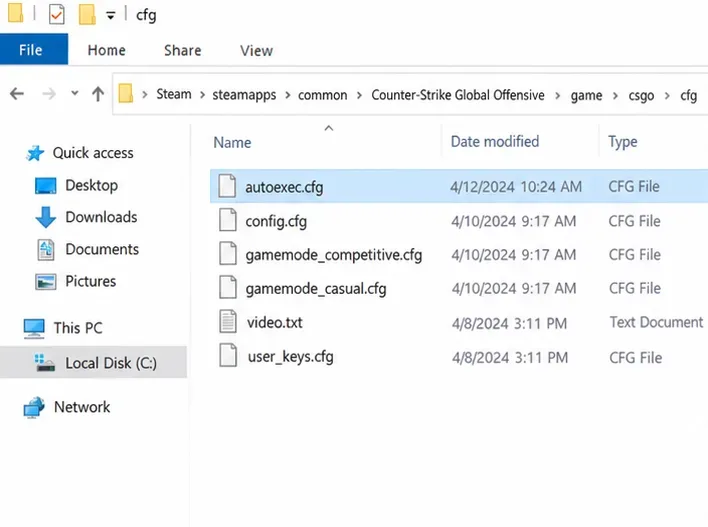Click the Documents icon in sidebar
Viewport: 708px width, 527px height.
tap(46, 250)
